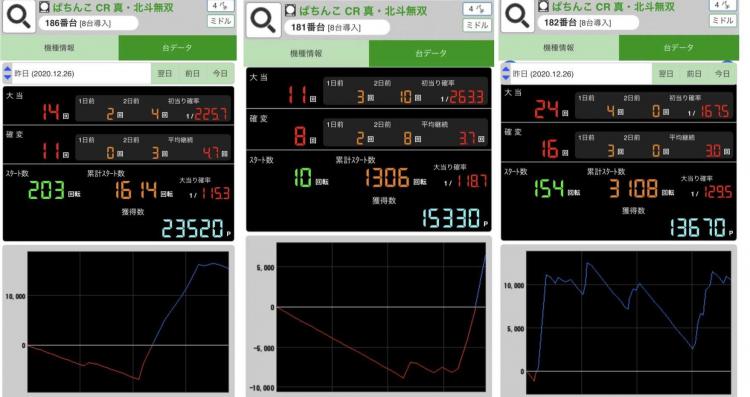Open date stepper arrows in machine 182 panel
Screen dimensions: 750x397
point(506,74)
